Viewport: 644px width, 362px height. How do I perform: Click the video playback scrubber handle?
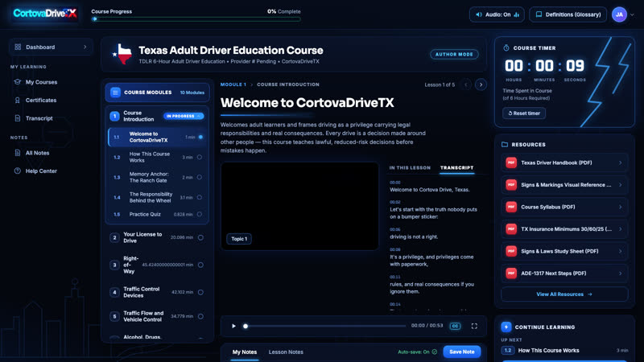[x=246, y=327]
